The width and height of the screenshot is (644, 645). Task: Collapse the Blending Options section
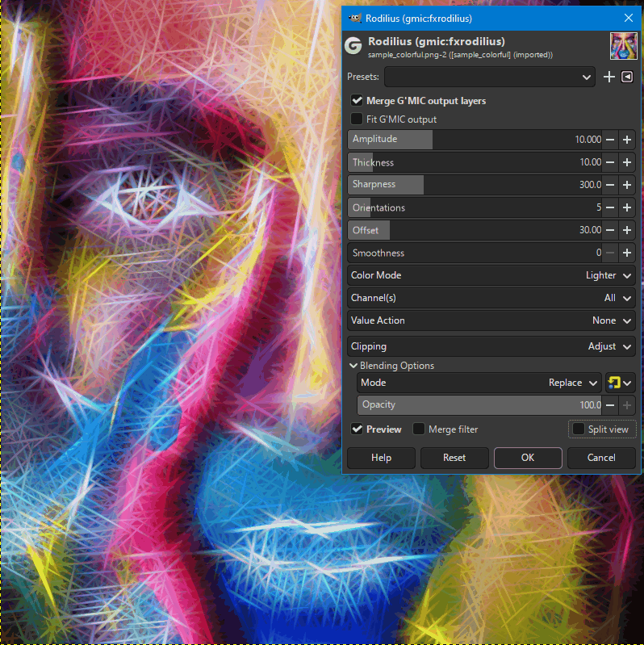pyautogui.click(x=353, y=365)
